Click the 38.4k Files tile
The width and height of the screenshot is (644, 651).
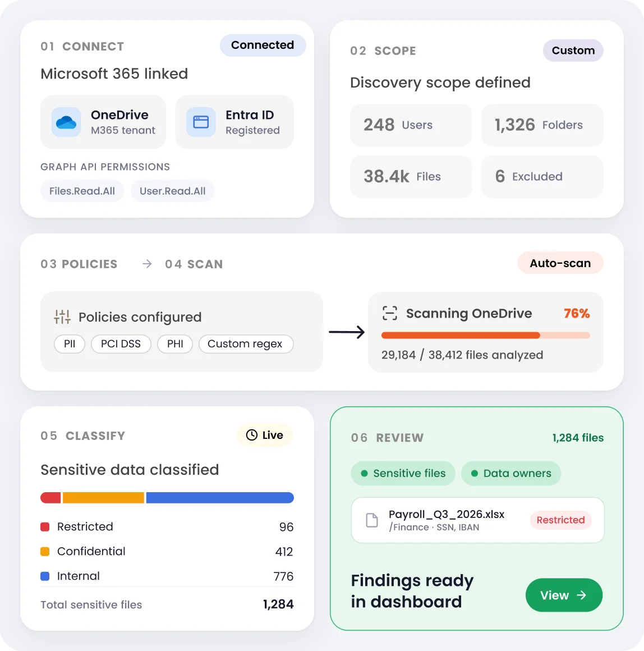pos(411,177)
